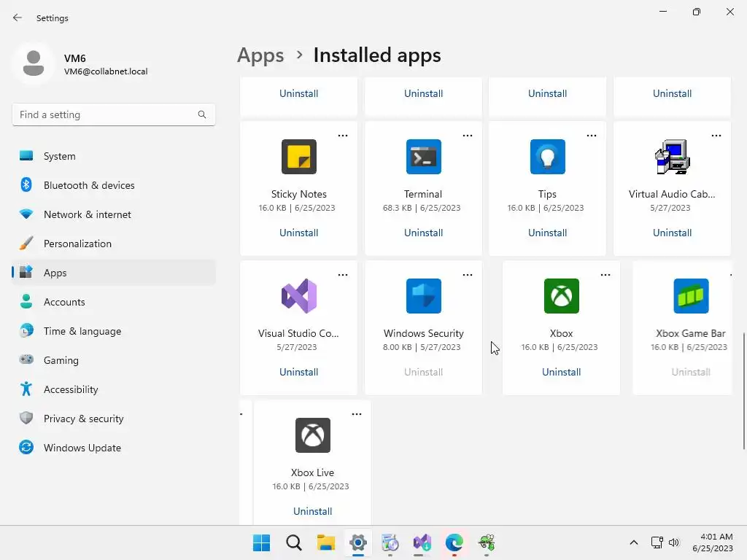Screen dimensions: 747x560
Task: Uninstall Visual Studio Community
Action: point(298,372)
